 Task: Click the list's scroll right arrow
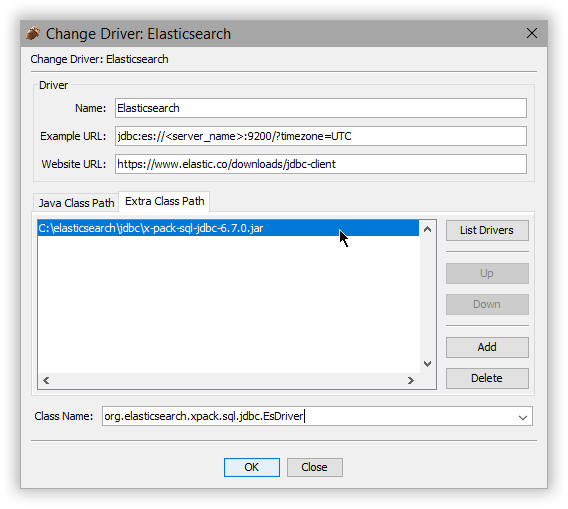tap(411, 380)
